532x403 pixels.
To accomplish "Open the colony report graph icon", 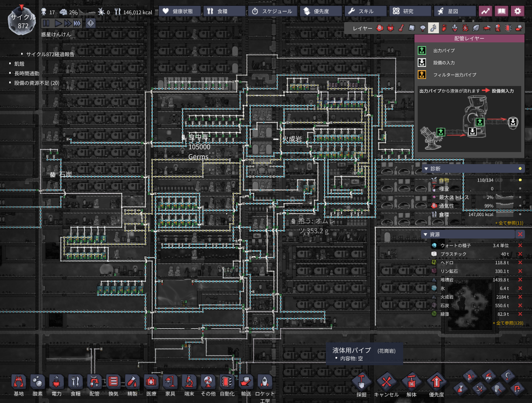I will 485,11.
